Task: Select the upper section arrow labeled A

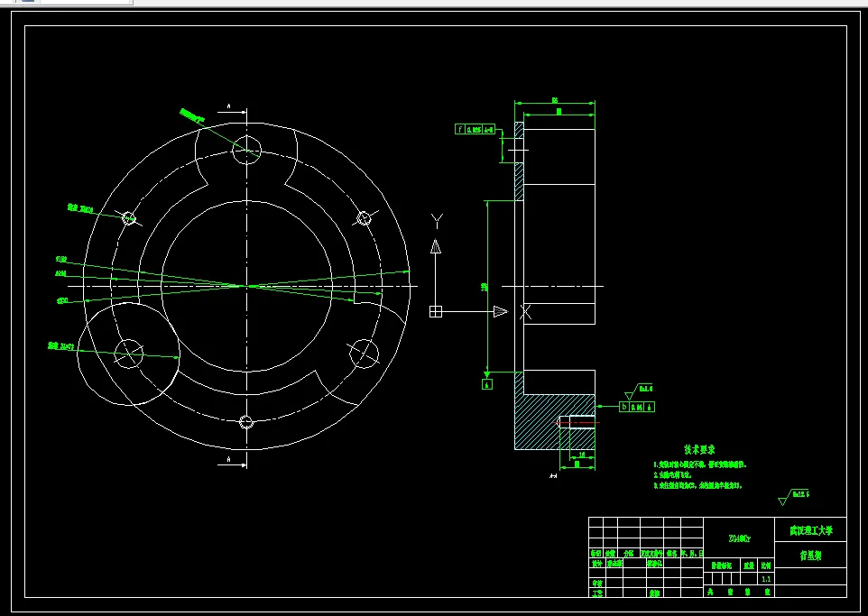Action: click(x=232, y=110)
